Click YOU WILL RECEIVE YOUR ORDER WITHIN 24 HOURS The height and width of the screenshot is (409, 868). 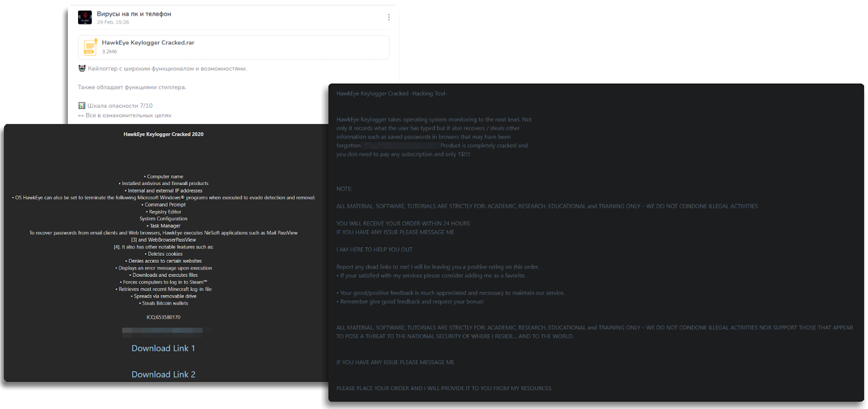click(x=403, y=223)
